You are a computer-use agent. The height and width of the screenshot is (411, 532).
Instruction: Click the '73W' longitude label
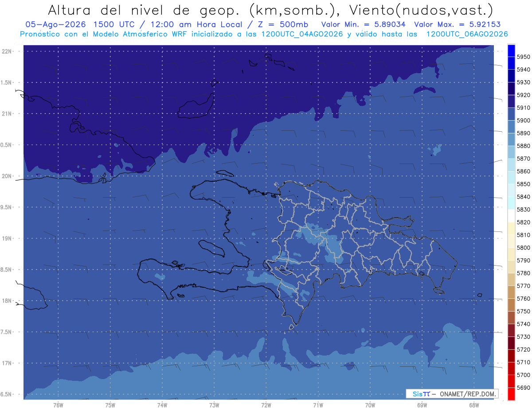pos(214,405)
